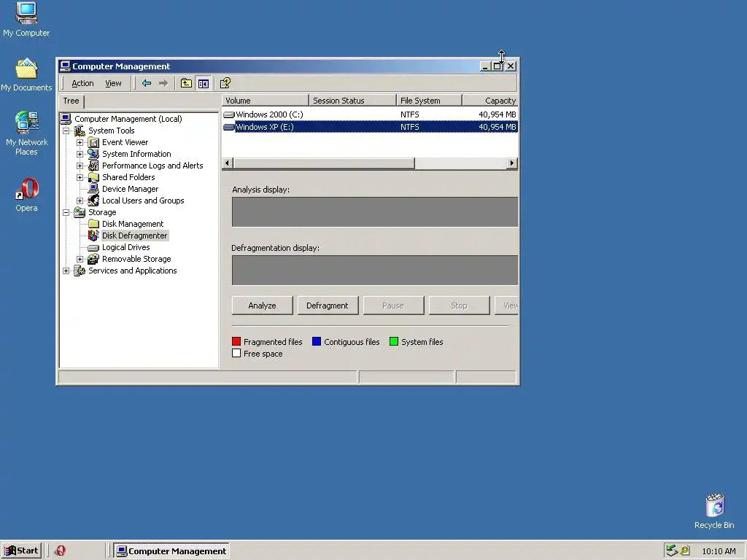Select the Windows XP (E:) volume row
The height and width of the screenshot is (560, 747).
370,127
